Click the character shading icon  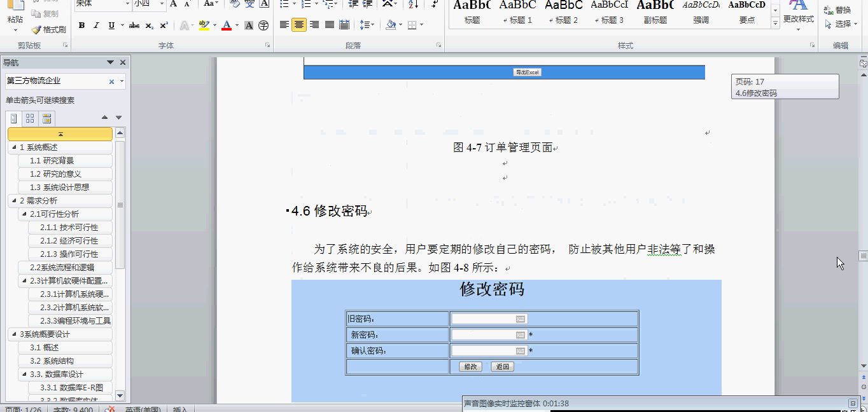[x=249, y=25]
